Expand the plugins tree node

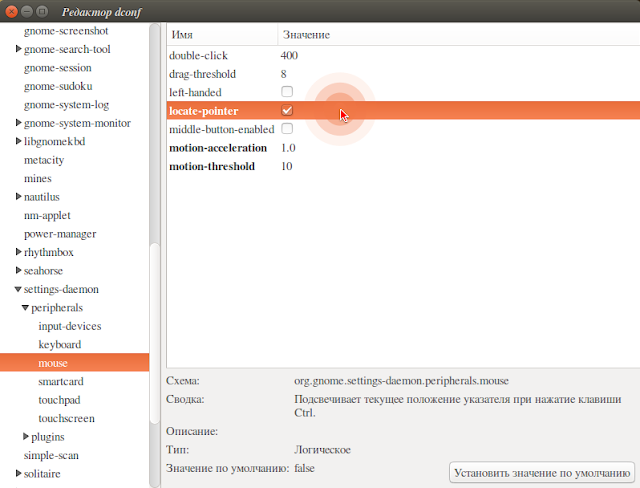[x=26, y=437]
